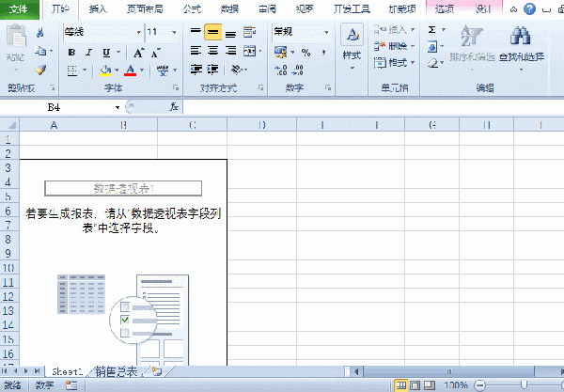Center text horizontally

coord(213,51)
